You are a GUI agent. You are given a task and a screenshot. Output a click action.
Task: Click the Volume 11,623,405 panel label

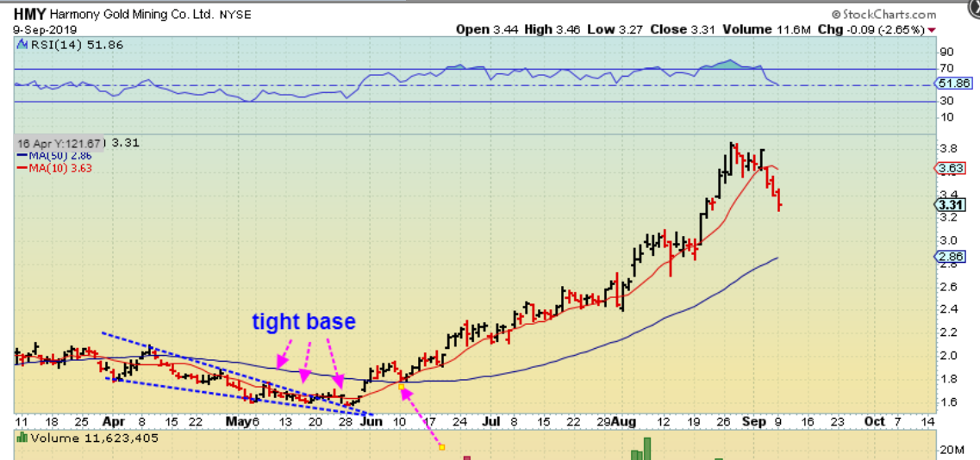pos(94,438)
